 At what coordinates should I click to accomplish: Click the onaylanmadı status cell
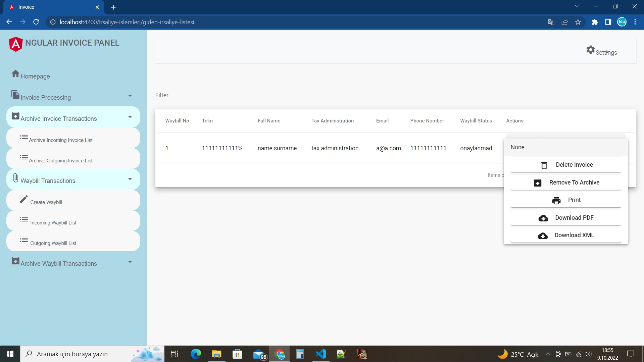(477, 148)
